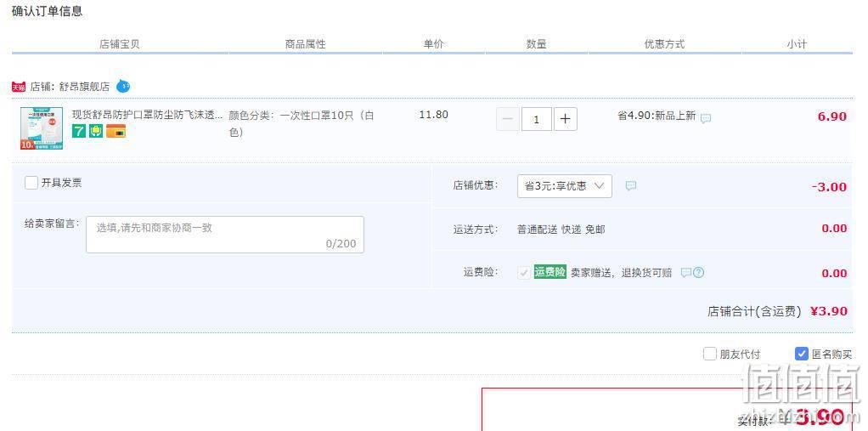Image resolution: width=868 pixels, height=431 pixels.
Task: Open the product title link 现货舒昂防护口罩
Action: [147, 115]
